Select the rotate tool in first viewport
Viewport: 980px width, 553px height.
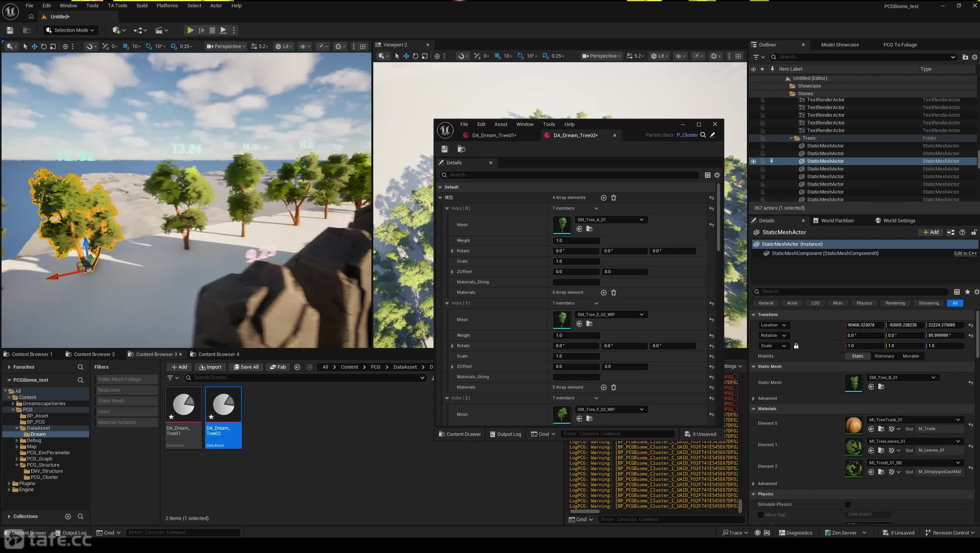click(x=44, y=46)
